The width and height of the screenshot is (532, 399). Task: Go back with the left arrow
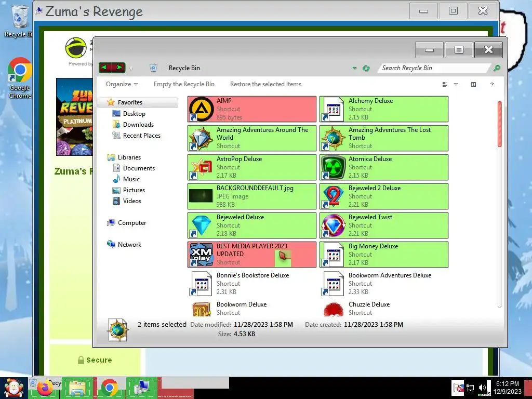click(x=105, y=68)
